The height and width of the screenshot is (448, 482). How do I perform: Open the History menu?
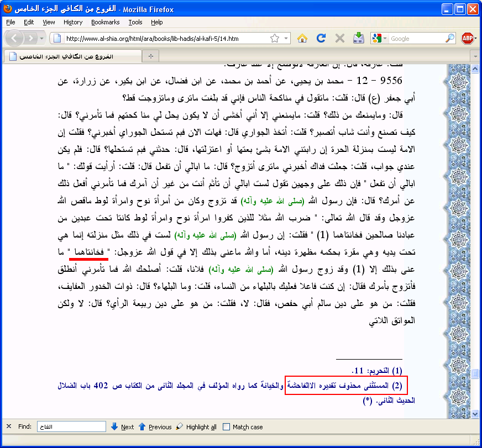[x=73, y=22]
